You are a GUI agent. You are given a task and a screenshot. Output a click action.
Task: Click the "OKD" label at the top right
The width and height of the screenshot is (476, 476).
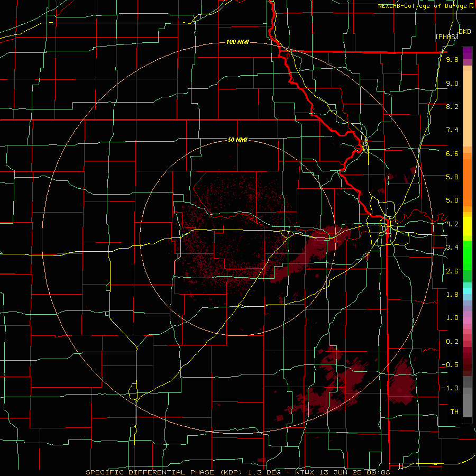(x=465, y=32)
